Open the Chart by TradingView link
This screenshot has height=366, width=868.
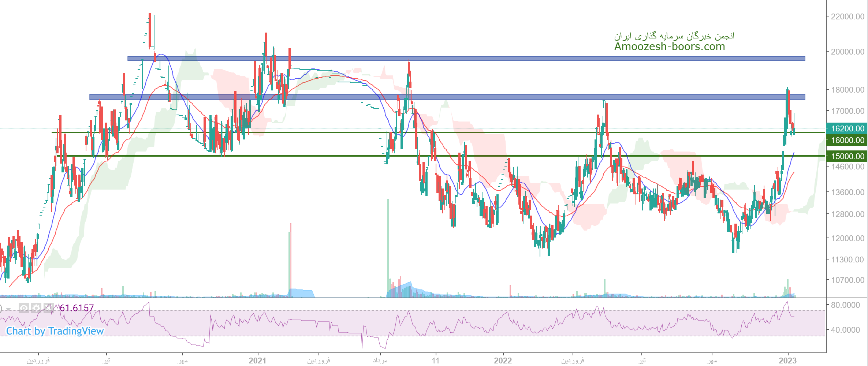55,331
